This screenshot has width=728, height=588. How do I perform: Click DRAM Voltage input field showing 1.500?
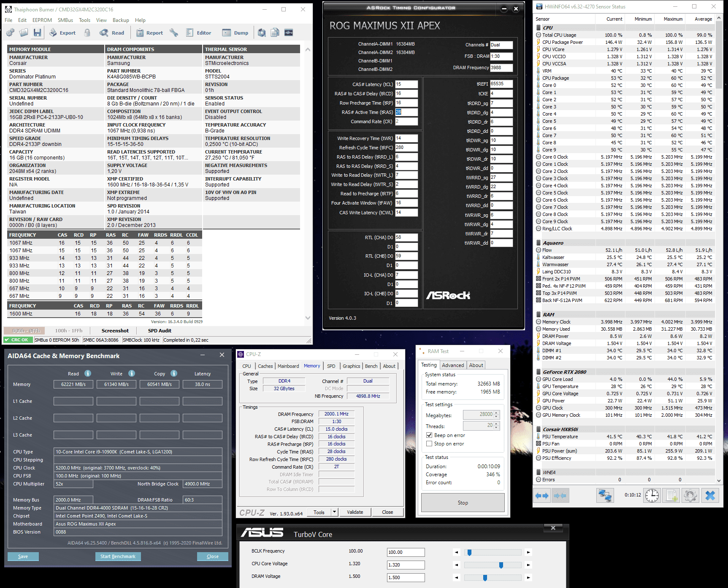pos(406,577)
